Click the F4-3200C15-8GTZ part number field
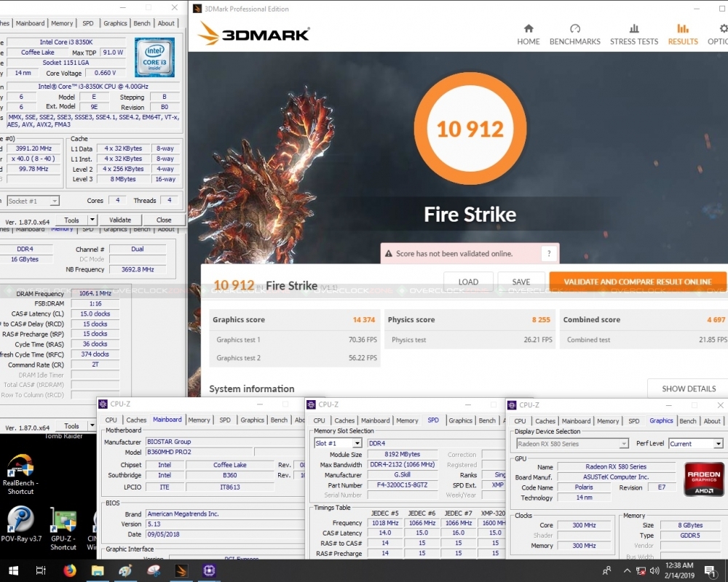This screenshot has height=582, width=728. (403, 485)
